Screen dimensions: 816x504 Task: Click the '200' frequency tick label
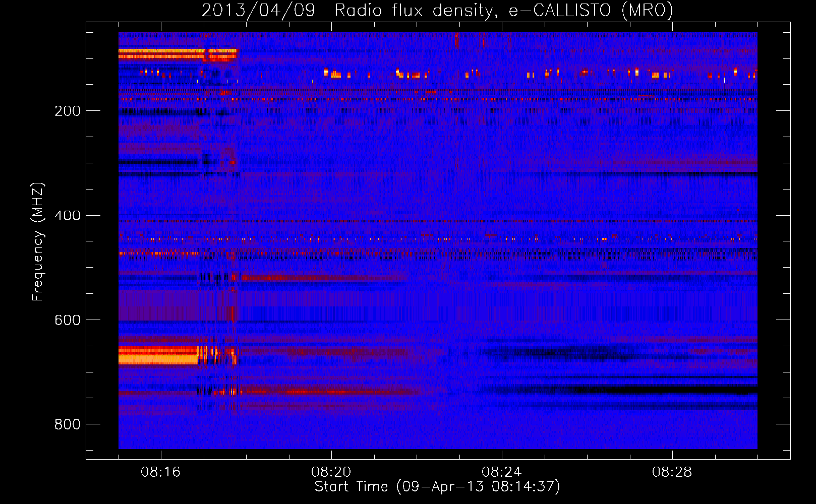tap(68, 111)
